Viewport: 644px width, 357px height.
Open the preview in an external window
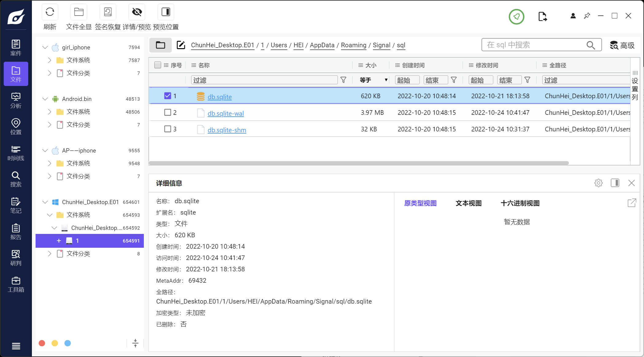coord(632,203)
